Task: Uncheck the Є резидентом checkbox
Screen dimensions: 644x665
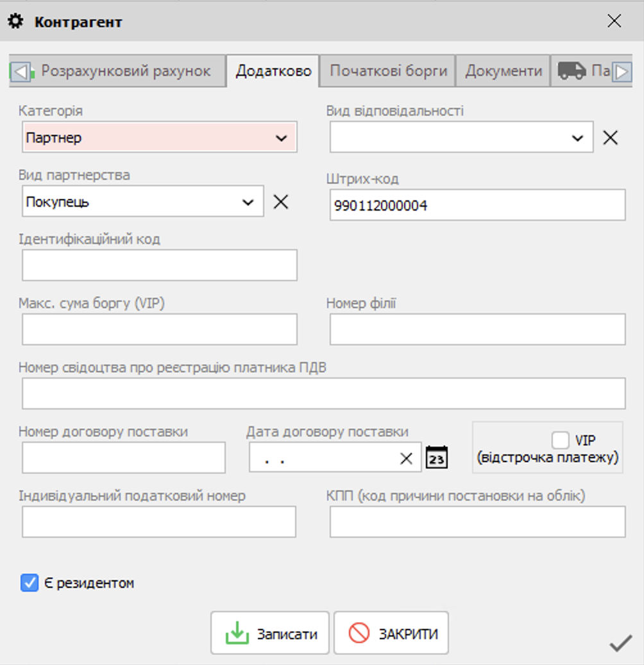Action: pyautogui.click(x=30, y=583)
